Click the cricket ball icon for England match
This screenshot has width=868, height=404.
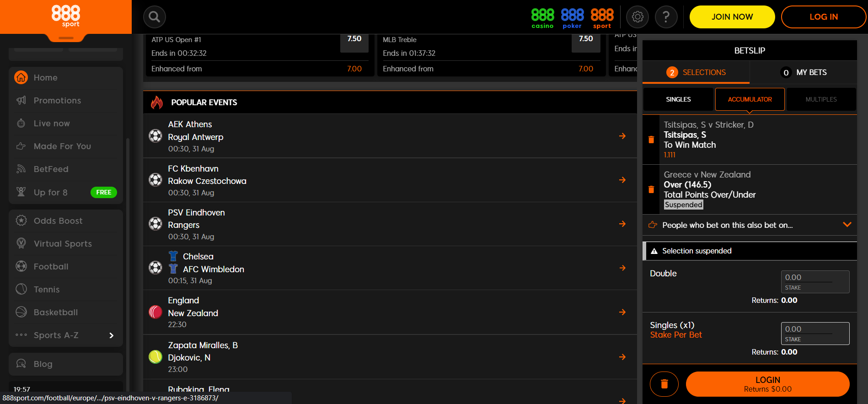tap(155, 312)
